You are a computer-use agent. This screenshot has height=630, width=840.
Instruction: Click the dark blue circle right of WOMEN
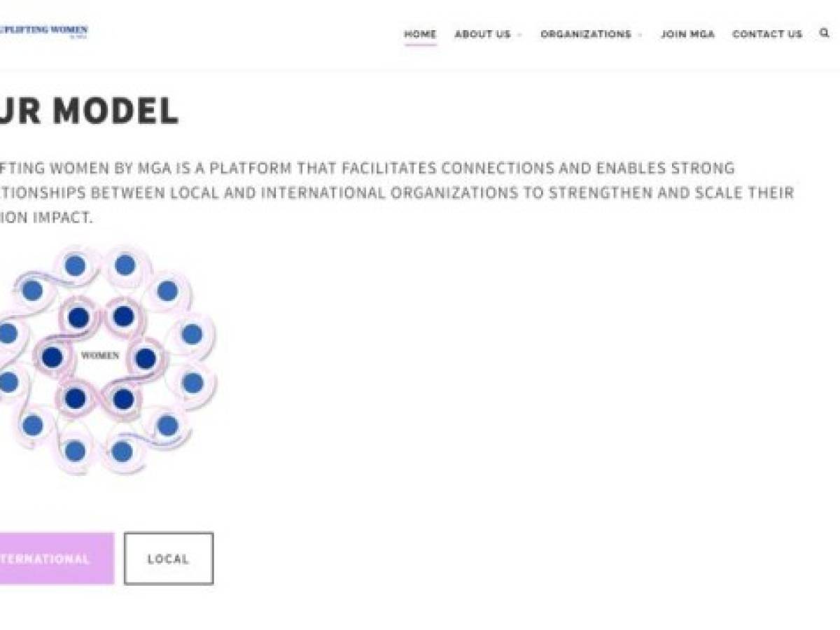pos(146,358)
